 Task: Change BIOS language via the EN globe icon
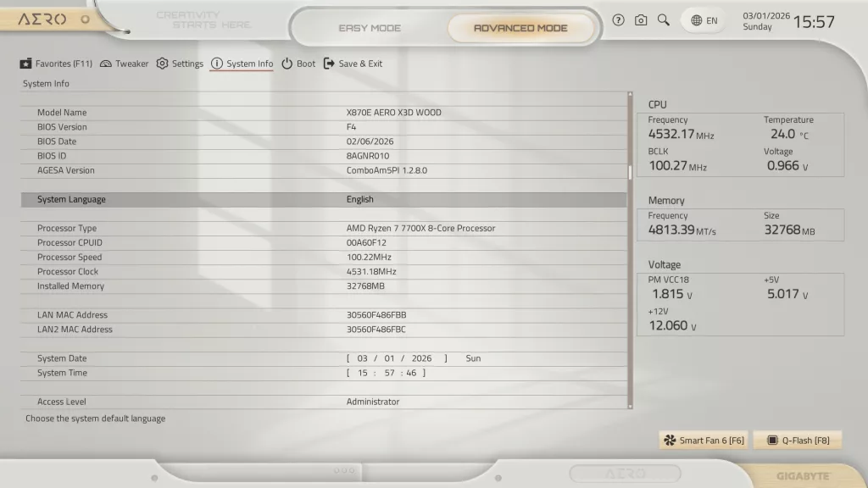click(702, 19)
